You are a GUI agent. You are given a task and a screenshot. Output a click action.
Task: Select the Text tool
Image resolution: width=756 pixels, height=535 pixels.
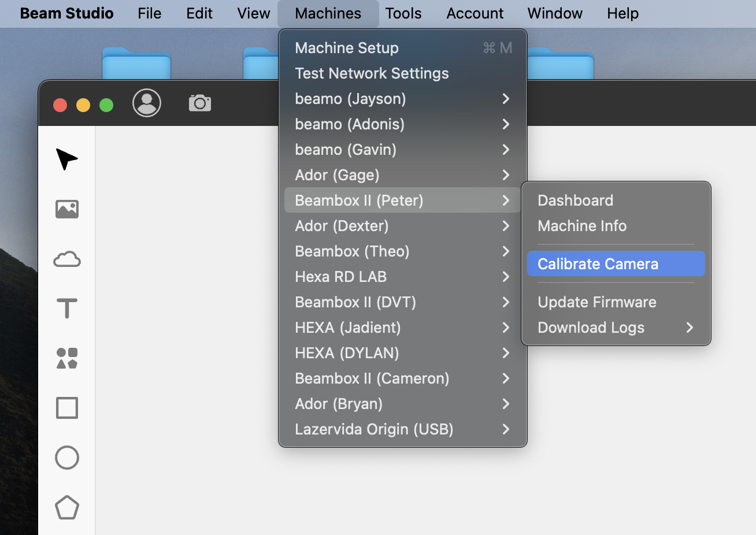pyautogui.click(x=67, y=309)
